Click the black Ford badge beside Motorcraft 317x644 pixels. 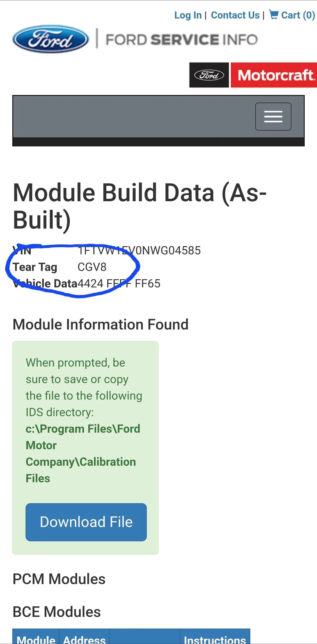209,75
